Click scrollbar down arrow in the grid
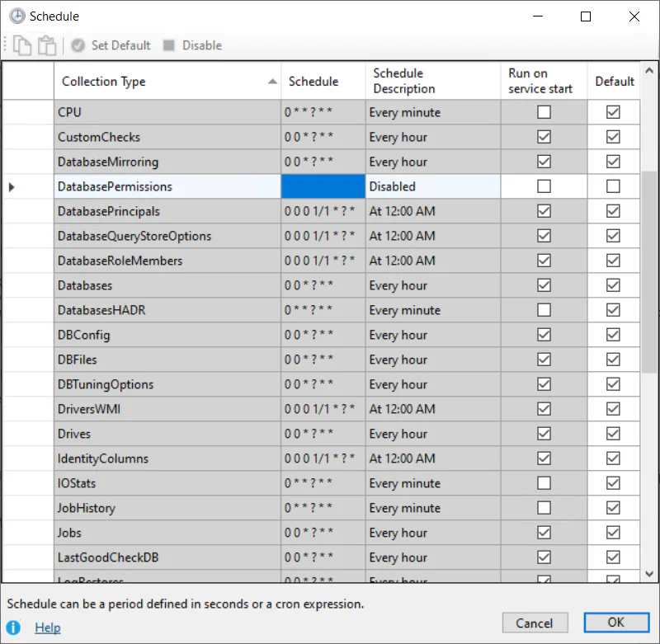The width and height of the screenshot is (660, 644). point(649,574)
